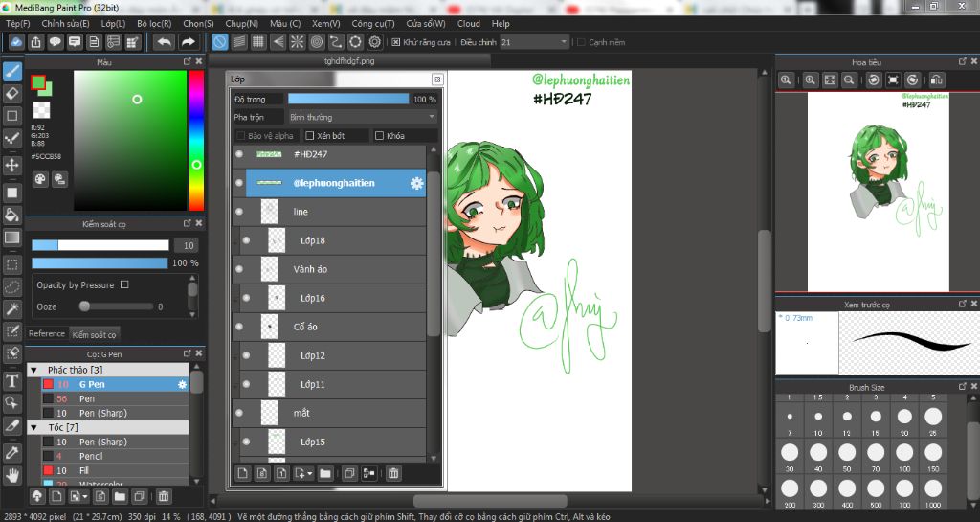Create new layer in layer panel

(242, 473)
